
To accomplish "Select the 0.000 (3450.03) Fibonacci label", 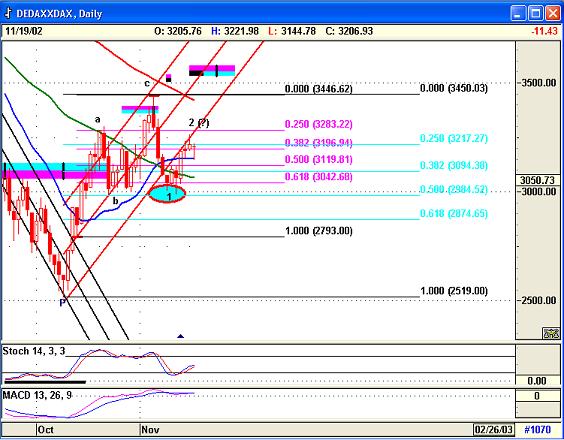I will (x=454, y=88).
